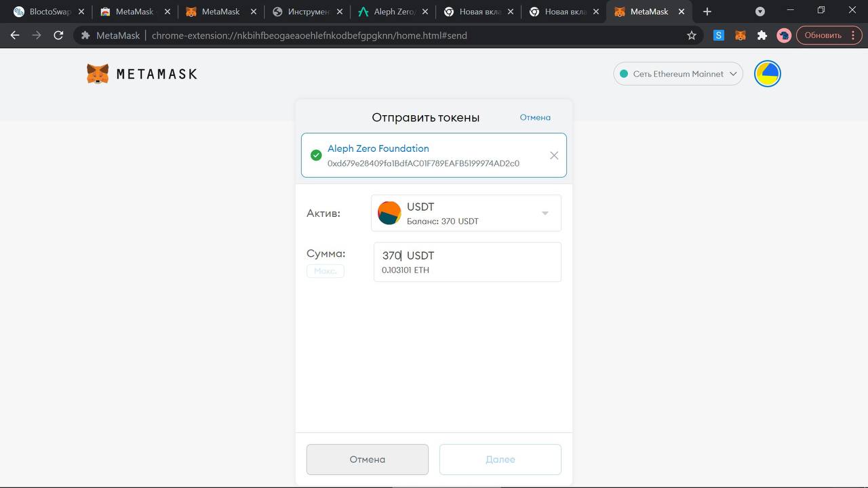Switch to the first Новая вкладка tab
Screen dimensions: 868x488
pyautogui.click(x=479, y=12)
